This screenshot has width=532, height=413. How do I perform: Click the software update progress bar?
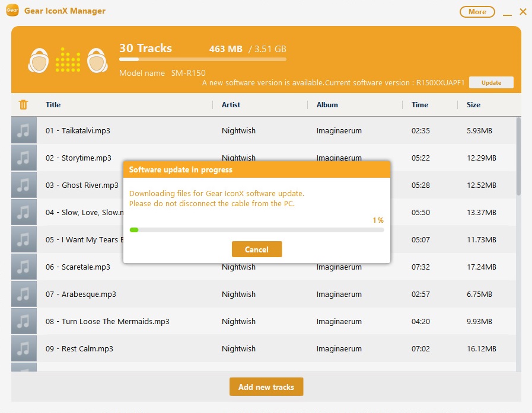(x=256, y=230)
